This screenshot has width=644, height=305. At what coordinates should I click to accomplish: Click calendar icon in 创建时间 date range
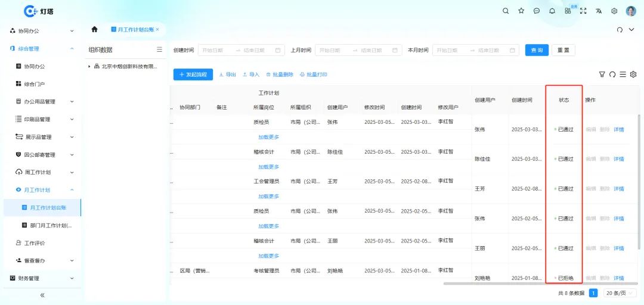(278, 50)
